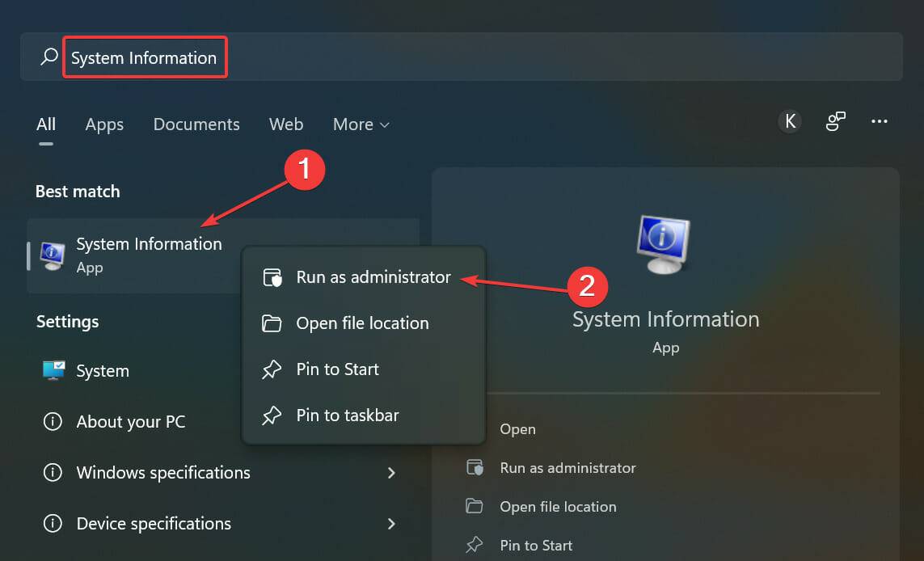The width and height of the screenshot is (924, 561).
Task: Click the search options ellipsis menu
Action: [880, 120]
